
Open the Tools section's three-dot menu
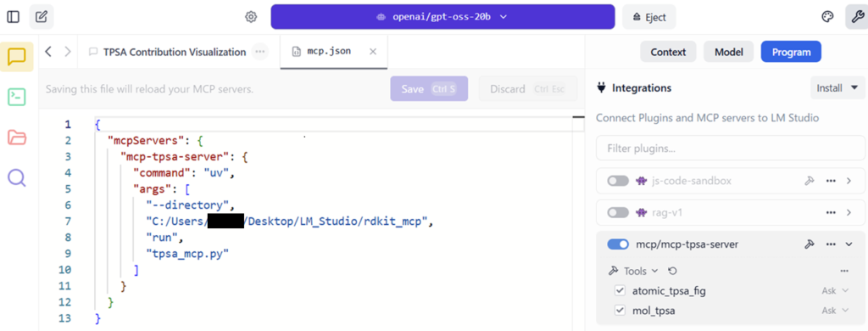(x=844, y=271)
